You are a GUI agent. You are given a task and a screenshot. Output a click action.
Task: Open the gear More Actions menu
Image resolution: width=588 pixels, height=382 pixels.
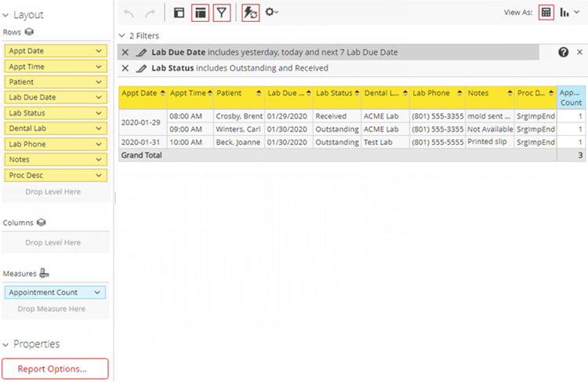pos(272,13)
